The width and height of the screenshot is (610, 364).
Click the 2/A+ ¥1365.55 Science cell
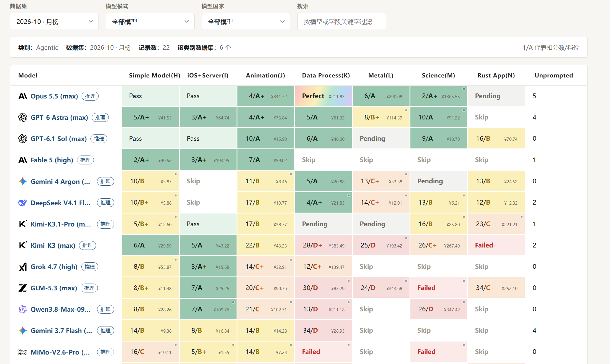coord(439,96)
